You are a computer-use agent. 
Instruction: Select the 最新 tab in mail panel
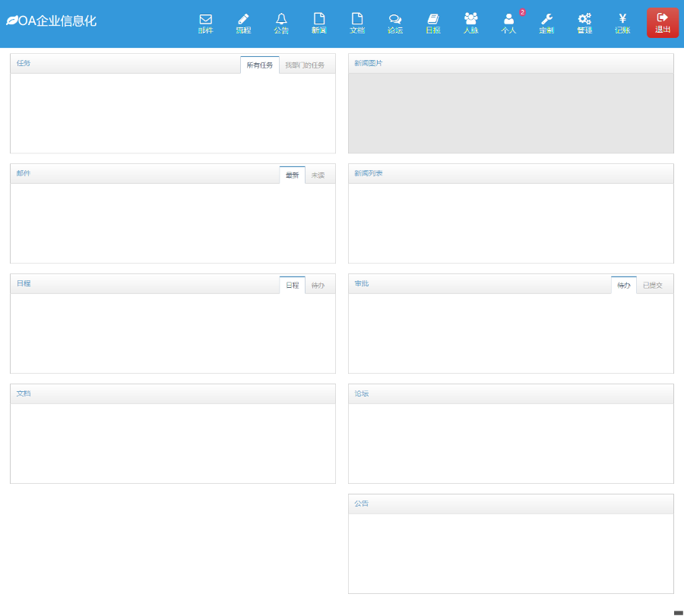293,175
